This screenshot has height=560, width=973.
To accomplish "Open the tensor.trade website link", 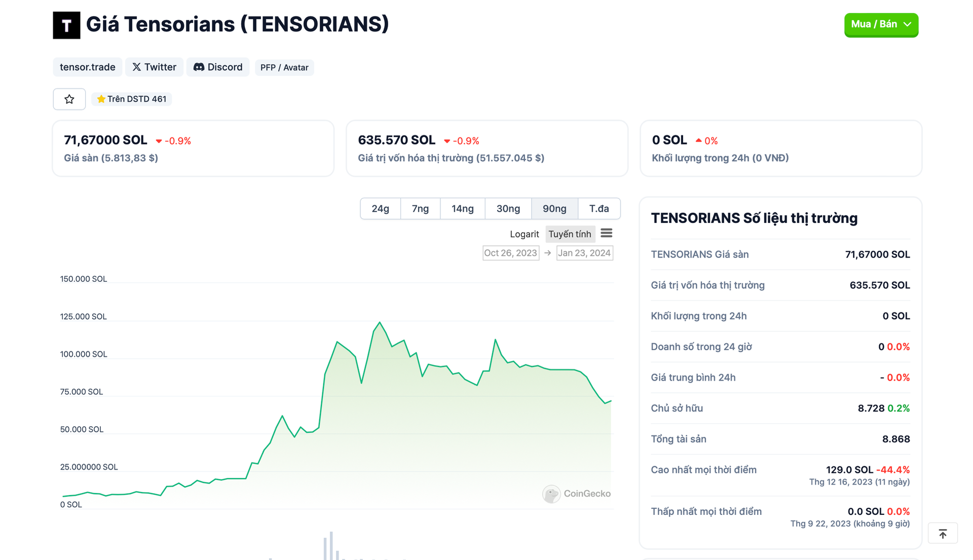I will (88, 67).
